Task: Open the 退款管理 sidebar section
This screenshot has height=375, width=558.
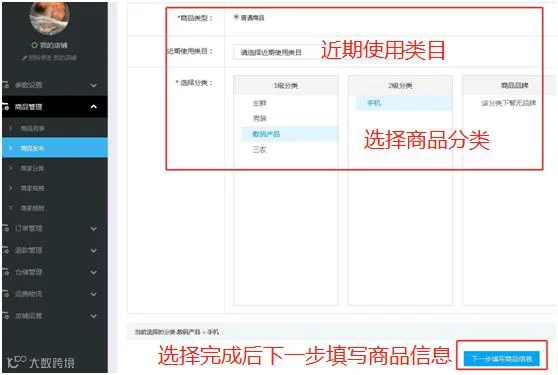Action: (55, 250)
